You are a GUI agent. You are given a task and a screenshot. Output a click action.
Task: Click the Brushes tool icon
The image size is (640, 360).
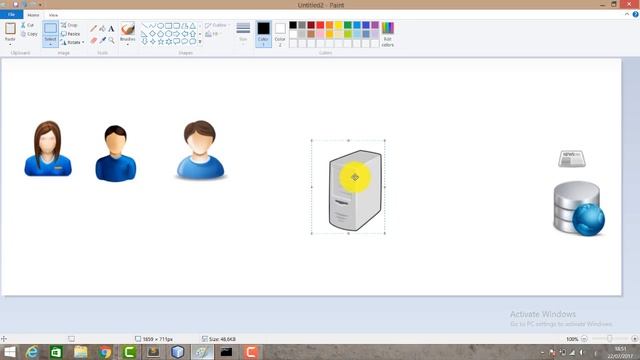(x=128, y=29)
